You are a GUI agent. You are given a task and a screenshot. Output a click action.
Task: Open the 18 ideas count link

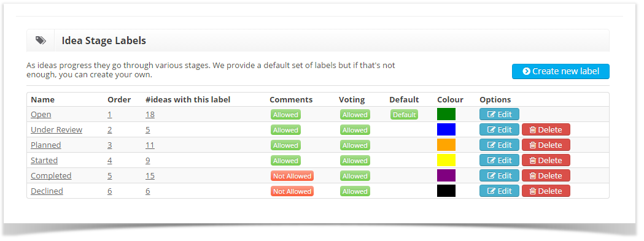pos(150,115)
